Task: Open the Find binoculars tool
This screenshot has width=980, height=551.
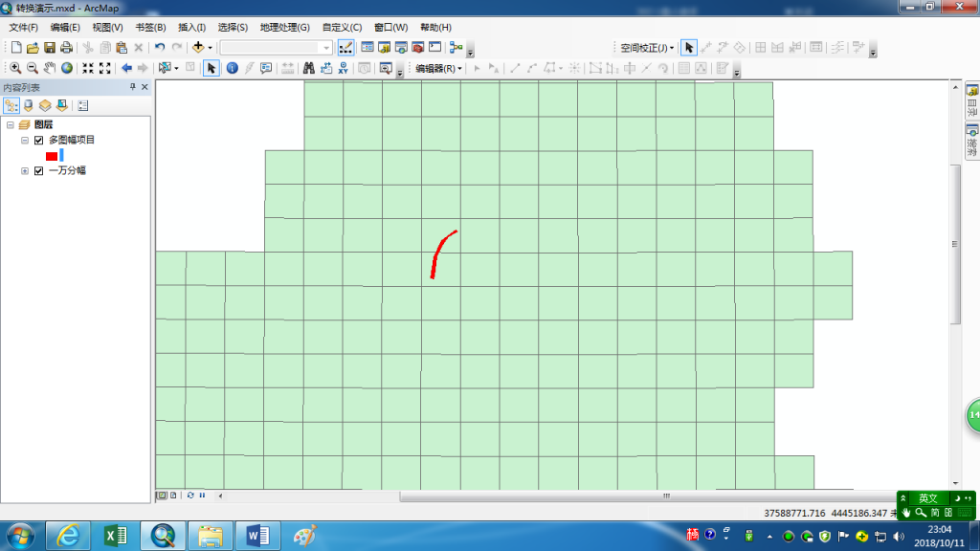Action: coord(309,68)
